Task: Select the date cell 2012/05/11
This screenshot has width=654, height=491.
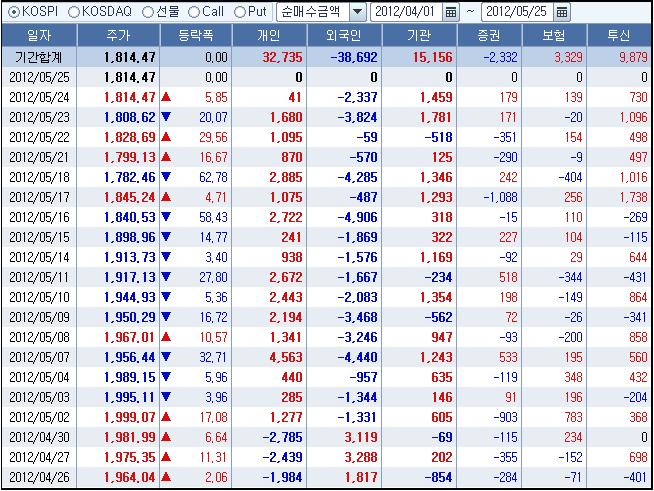Action: point(39,277)
